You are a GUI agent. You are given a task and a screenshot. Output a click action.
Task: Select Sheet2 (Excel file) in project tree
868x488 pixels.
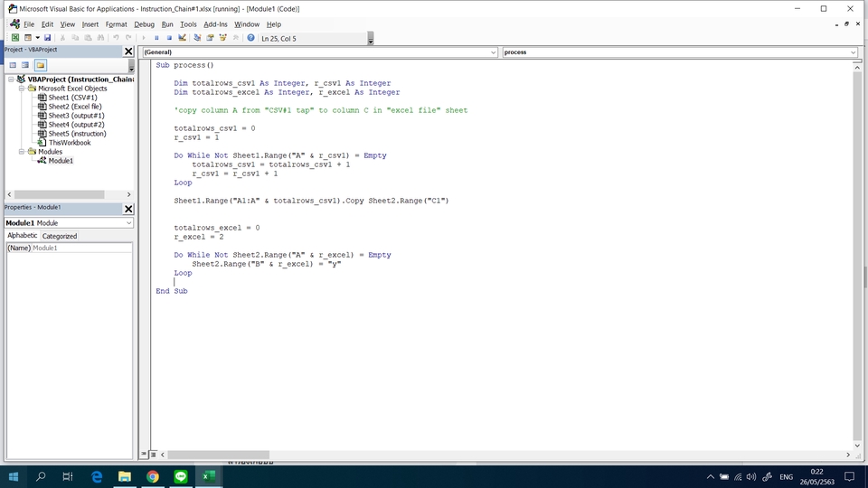click(75, 107)
